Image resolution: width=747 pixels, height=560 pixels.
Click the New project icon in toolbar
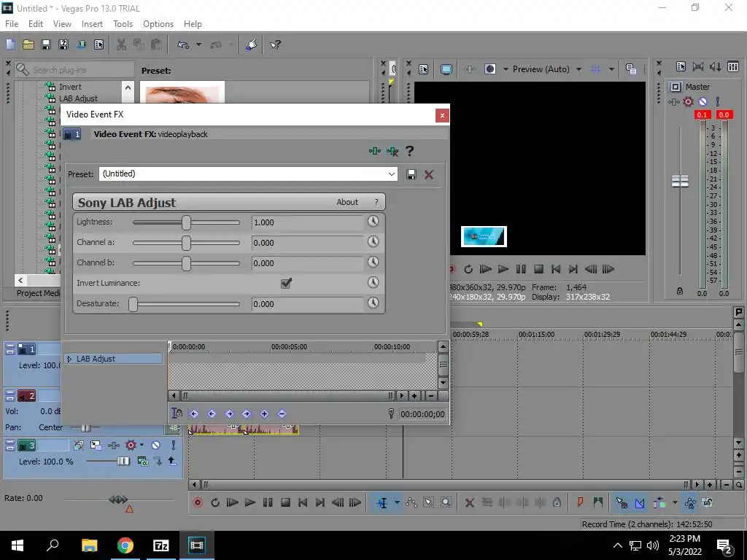coord(10,44)
